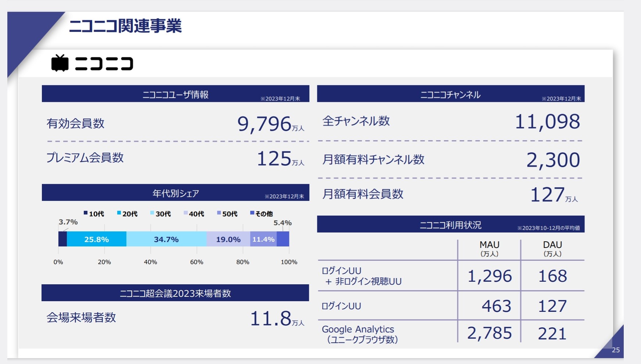Click the 2,300 paid channels value

(x=553, y=160)
